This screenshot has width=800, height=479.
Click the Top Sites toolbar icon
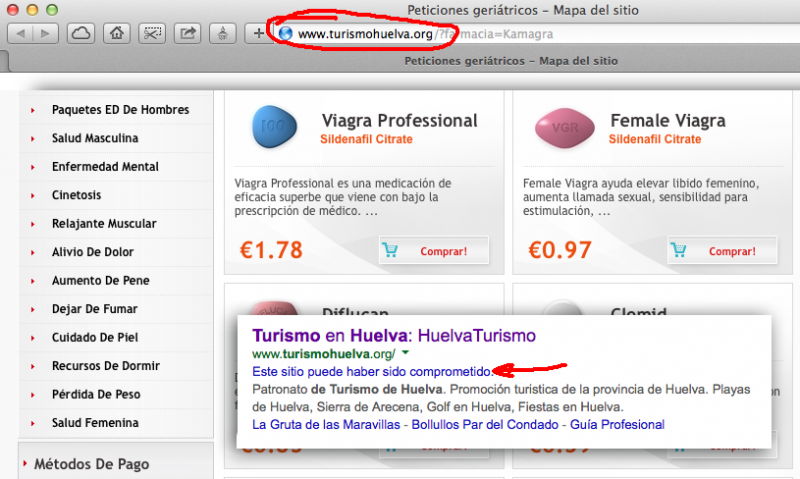222,34
